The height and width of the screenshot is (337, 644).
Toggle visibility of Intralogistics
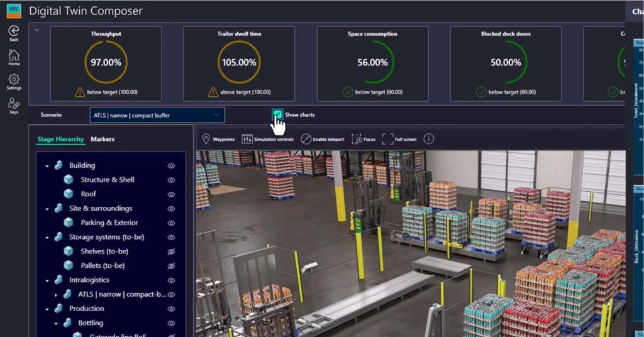[x=171, y=280]
